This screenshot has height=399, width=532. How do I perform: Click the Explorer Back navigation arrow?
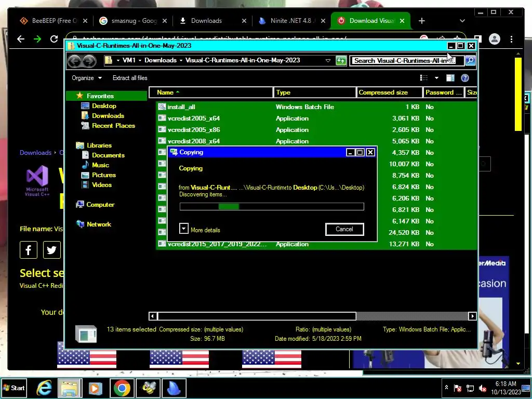tap(74, 61)
